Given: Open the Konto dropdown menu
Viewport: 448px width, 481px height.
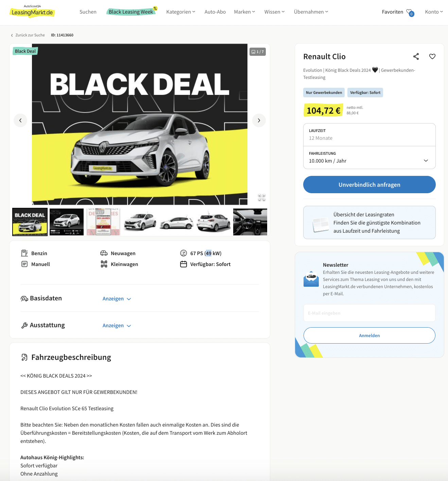Looking at the screenshot, I should [x=434, y=12].
